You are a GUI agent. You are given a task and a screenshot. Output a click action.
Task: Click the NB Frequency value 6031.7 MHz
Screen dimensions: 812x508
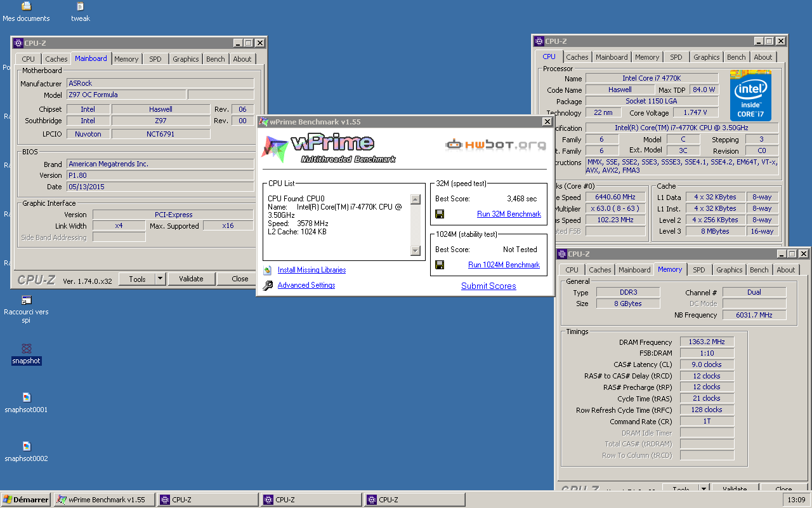[754, 314]
